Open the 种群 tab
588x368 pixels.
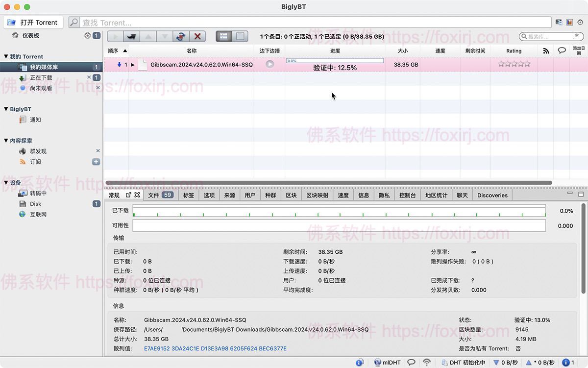[270, 195]
